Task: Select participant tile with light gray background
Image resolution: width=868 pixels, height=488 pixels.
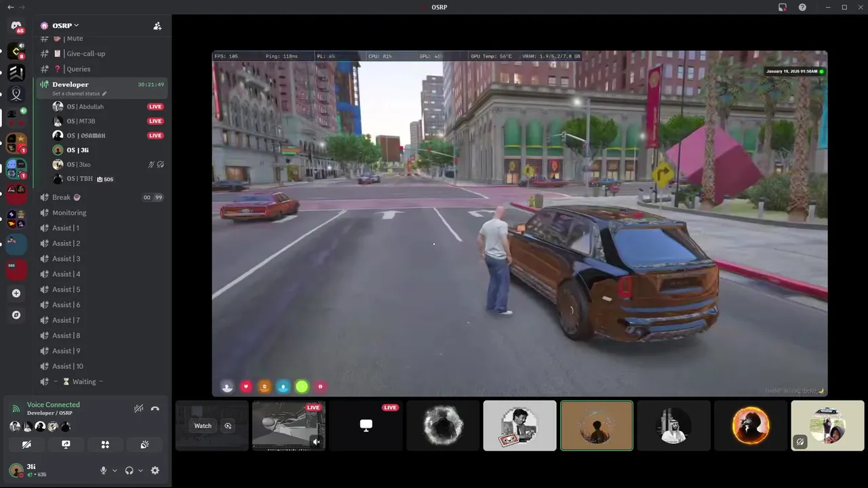Action: point(520,426)
